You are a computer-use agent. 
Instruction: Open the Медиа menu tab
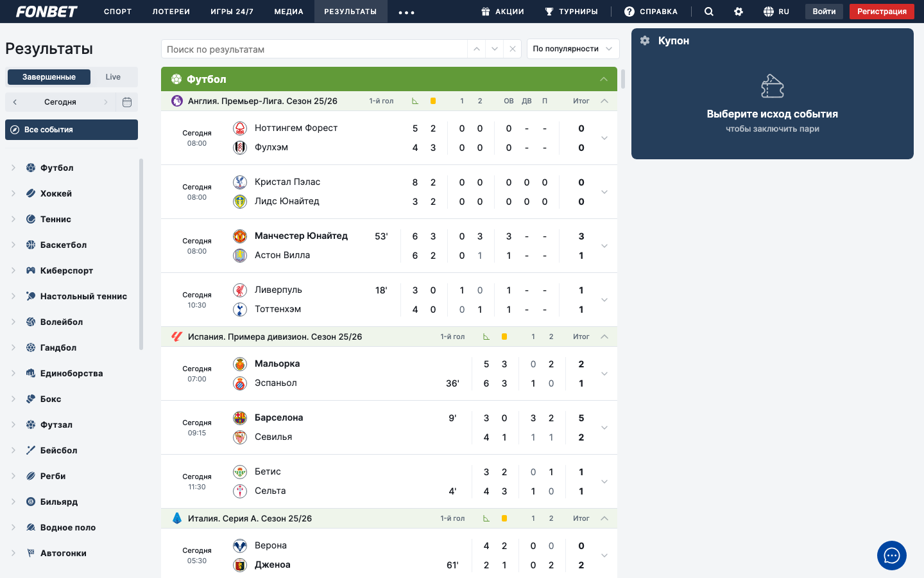[x=289, y=12]
